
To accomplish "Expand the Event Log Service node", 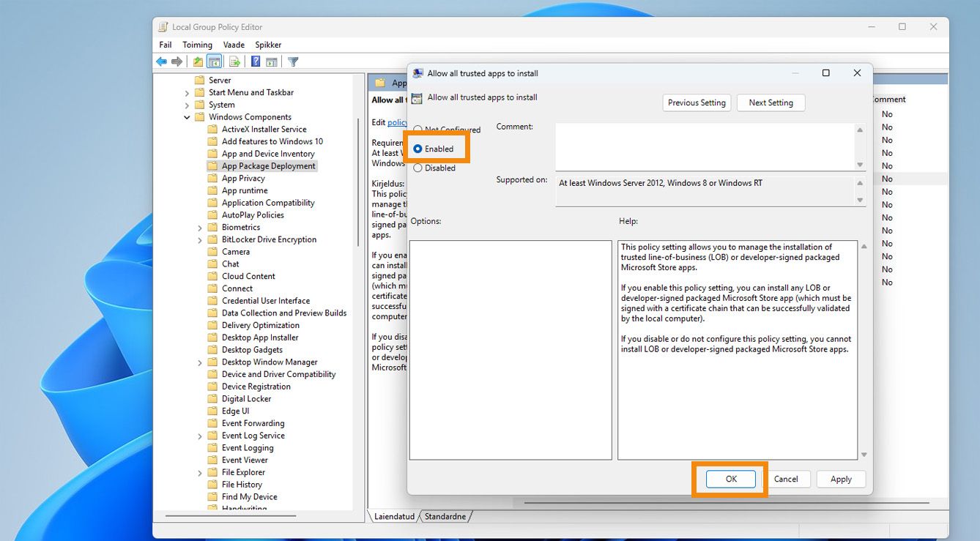I will tap(200, 436).
